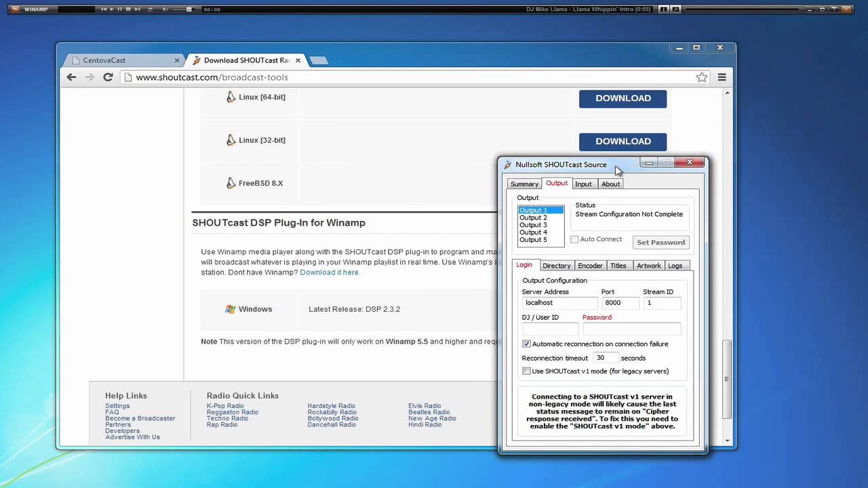
Task: Switch to Summary tab in SHOUTcast Source
Action: point(524,184)
